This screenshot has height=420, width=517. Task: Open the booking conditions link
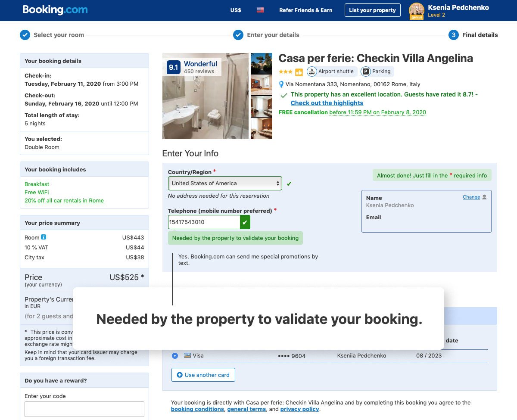tap(197, 409)
